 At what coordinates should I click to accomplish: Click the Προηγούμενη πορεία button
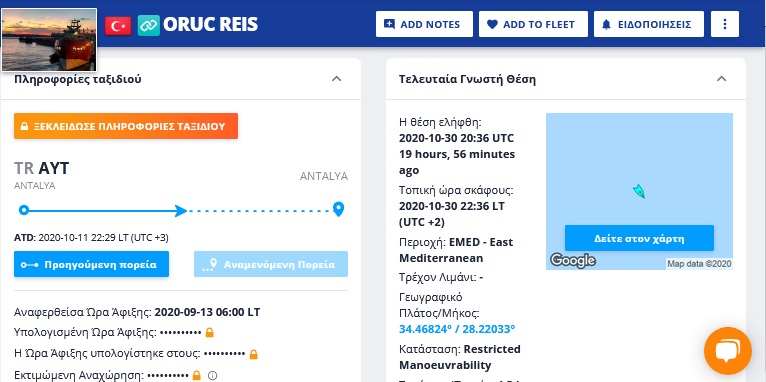coord(91,264)
